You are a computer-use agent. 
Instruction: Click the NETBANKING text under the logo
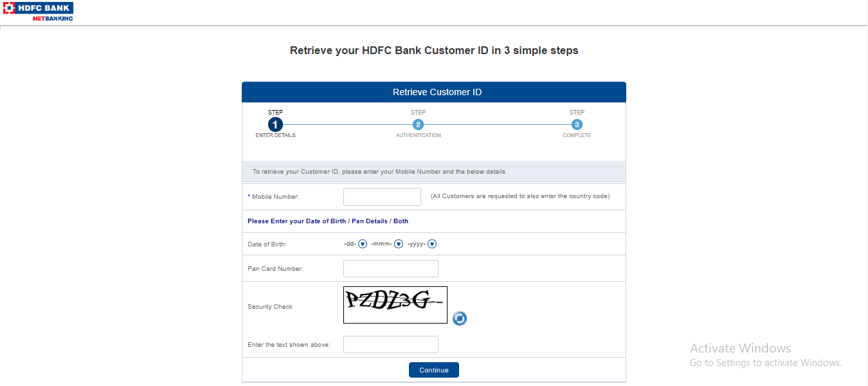pos(51,19)
